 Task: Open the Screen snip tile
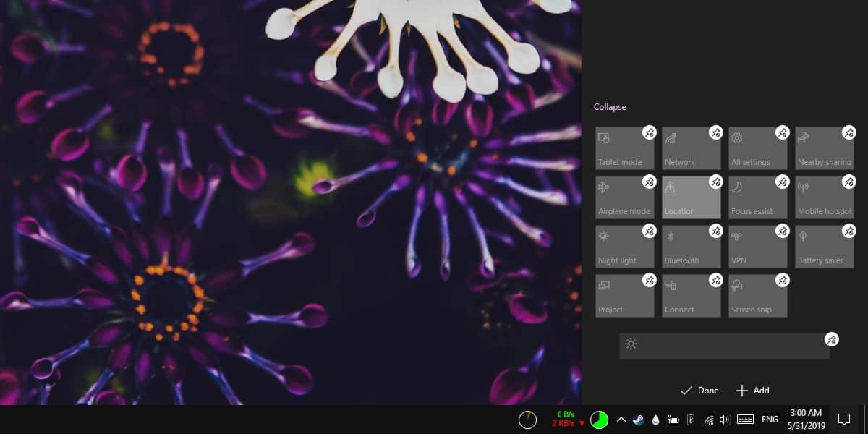pyautogui.click(x=758, y=296)
